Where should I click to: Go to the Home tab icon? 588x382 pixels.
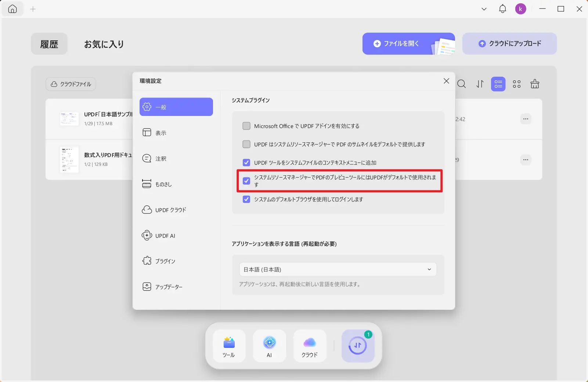tap(12, 9)
